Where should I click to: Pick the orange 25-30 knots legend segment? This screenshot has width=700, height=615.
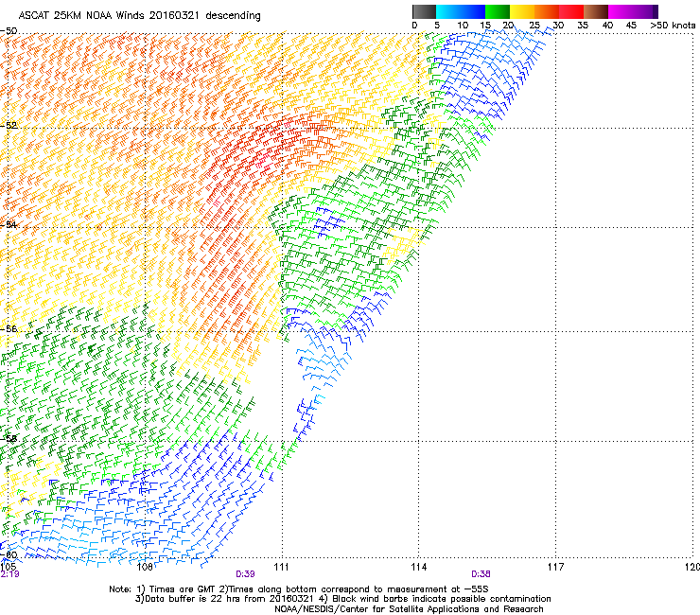coord(547,11)
